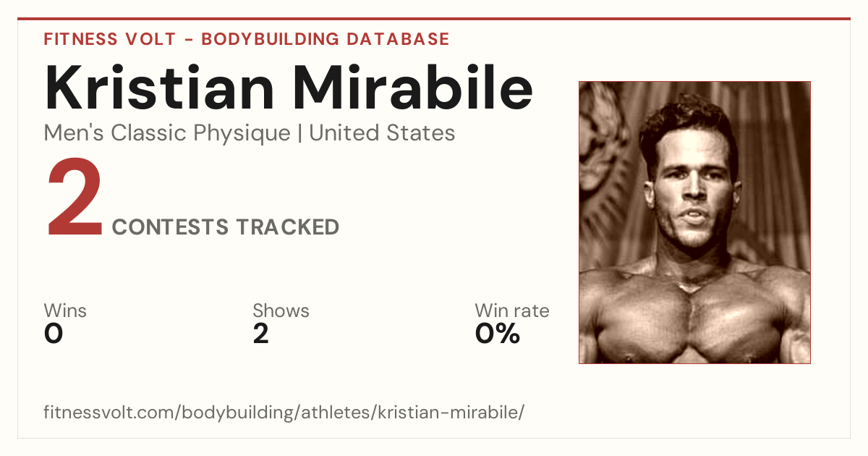Click the athlete's chest in the photo

click(x=694, y=318)
